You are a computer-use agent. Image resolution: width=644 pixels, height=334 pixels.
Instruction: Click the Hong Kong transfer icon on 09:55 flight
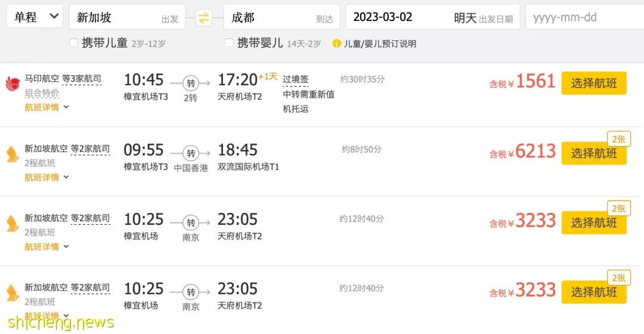pos(191,153)
